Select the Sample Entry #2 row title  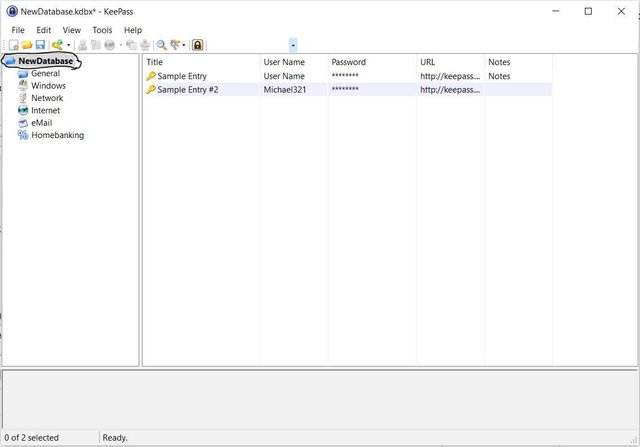click(188, 90)
